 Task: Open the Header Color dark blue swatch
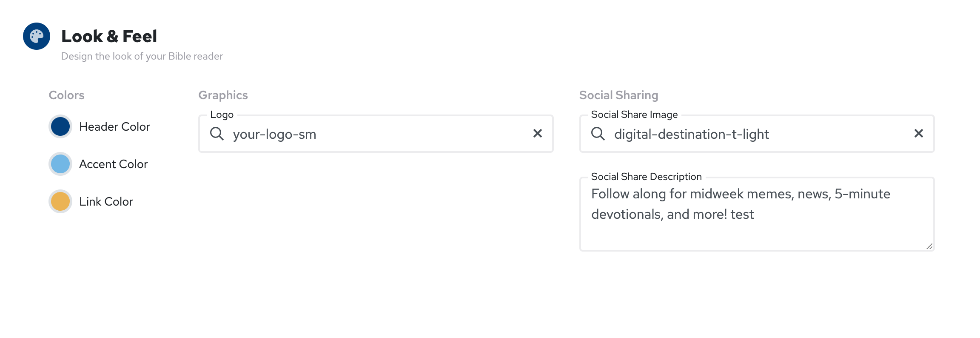pyautogui.click(x=60, y=126)
